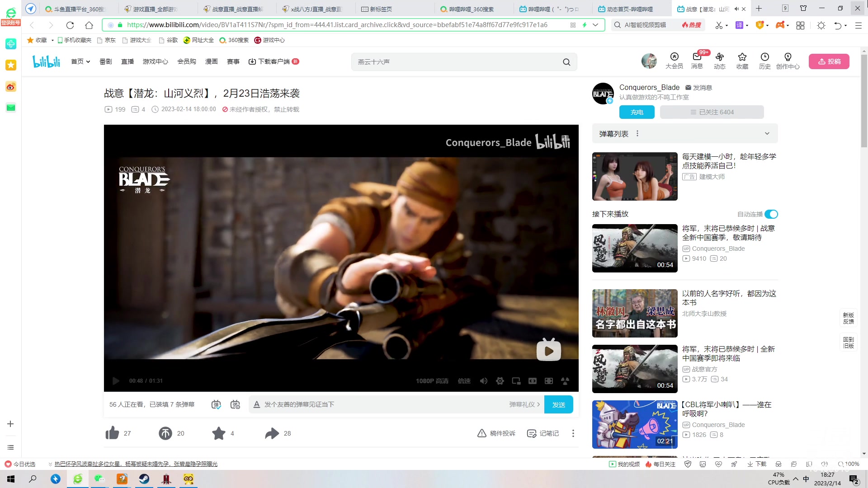
Task: Go to 番剧 section
Action: pyautogui.click(x=106, y=61)
